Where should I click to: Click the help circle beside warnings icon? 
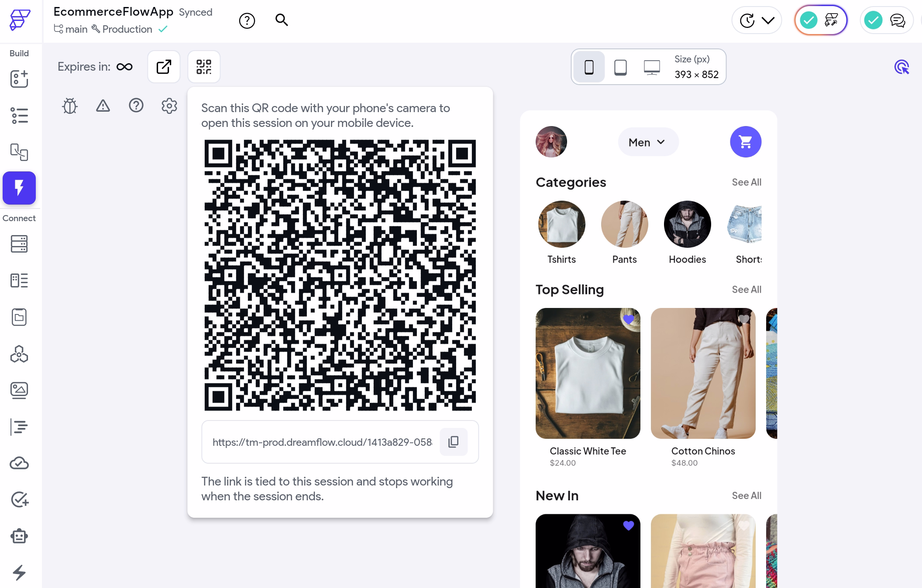[136, 106]
